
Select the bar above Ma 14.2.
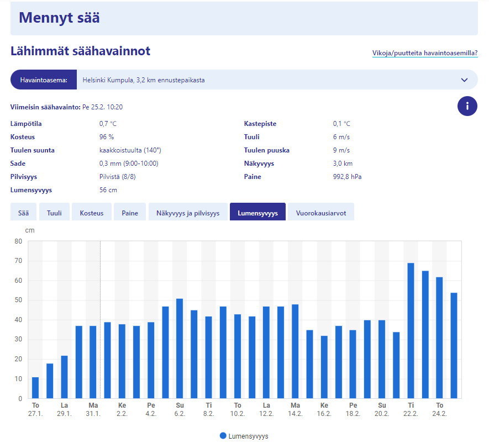pyautogui.click(x=295, y=351)
